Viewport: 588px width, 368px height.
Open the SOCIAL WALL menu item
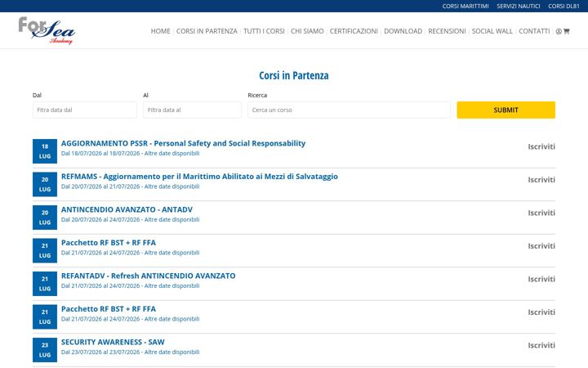(x=492, y=31)
